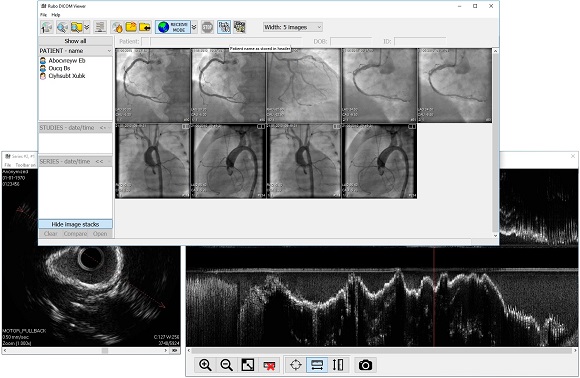
Task: Tick the corner checkbox on second second-row thumbnail
Action: click(x=261, y=126)
